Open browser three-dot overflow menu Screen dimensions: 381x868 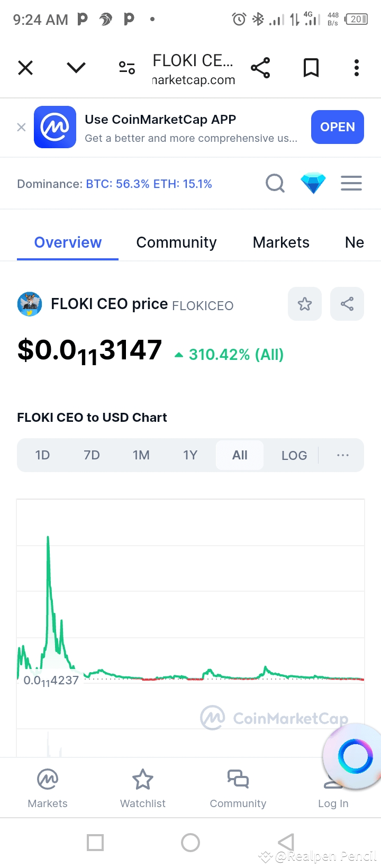357,68
